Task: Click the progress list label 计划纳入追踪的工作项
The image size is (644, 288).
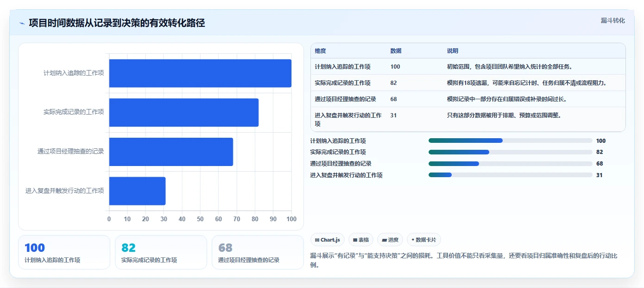Action: tap(338, 141)
